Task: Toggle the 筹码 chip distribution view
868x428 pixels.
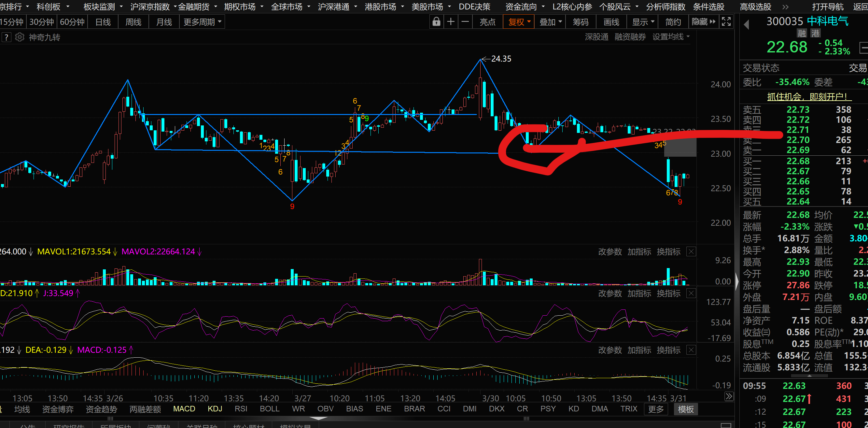Action: 580,22
